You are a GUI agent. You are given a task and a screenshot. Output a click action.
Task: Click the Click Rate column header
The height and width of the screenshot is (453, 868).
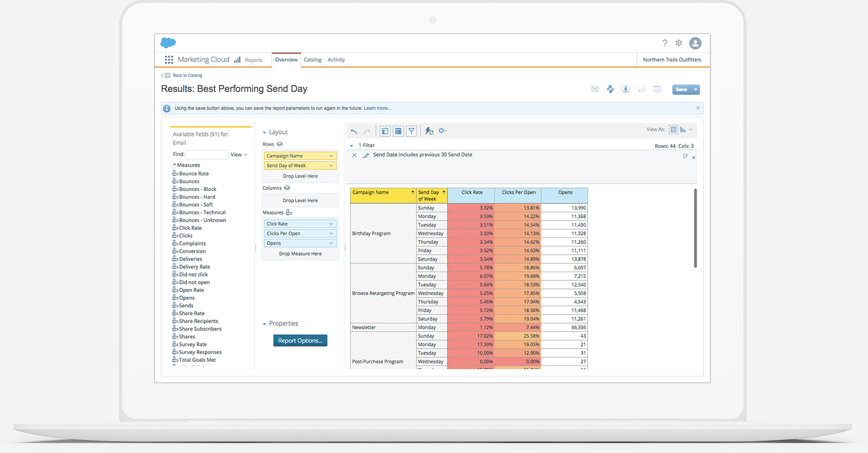471,196
